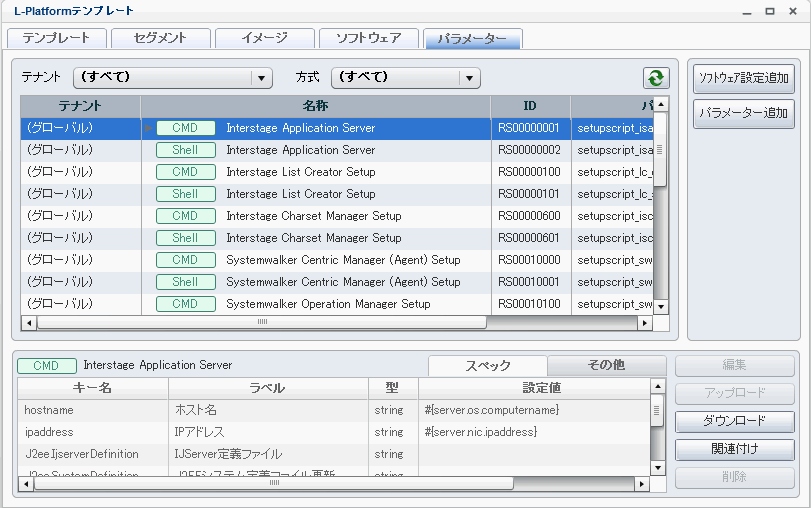Click the upper table vertical scrollbar thumb
The width and height of the screenshot is (811, 508).
point(660,150)
